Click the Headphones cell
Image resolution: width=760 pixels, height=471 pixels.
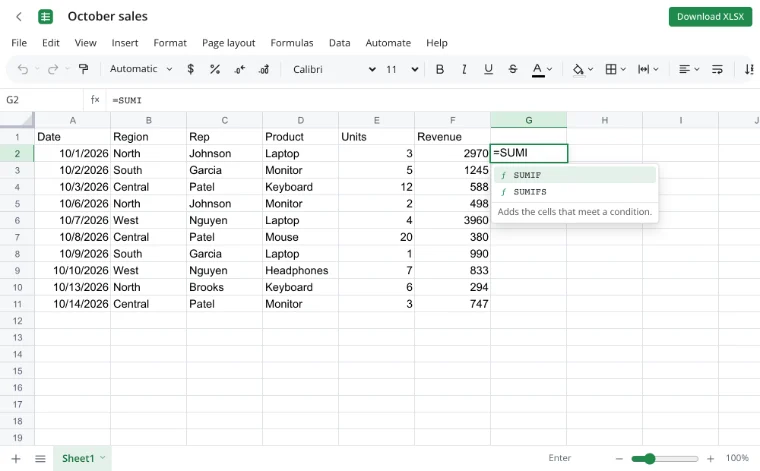300,270
